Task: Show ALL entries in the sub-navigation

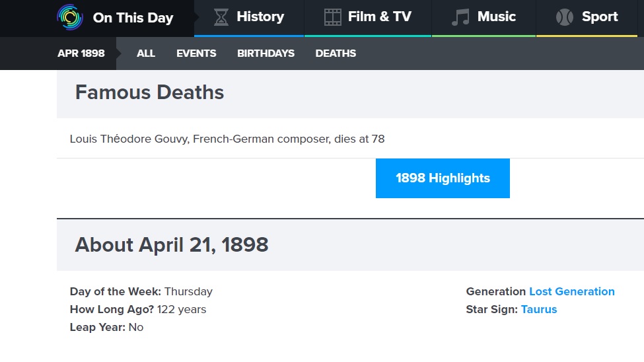Action: pos(146,54)
